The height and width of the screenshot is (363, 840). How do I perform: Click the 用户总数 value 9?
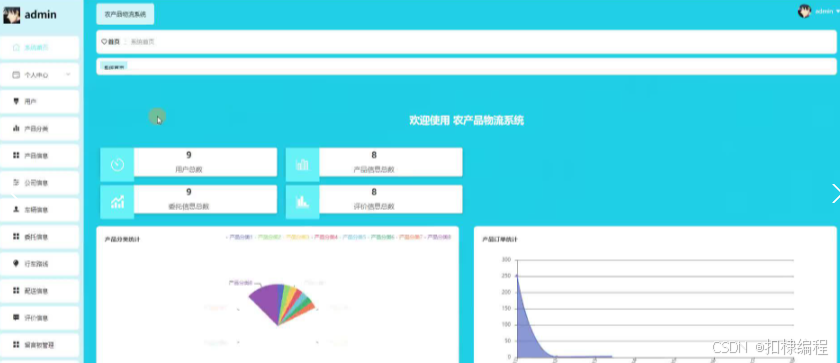pyautogui.click(x=189, y=155)
